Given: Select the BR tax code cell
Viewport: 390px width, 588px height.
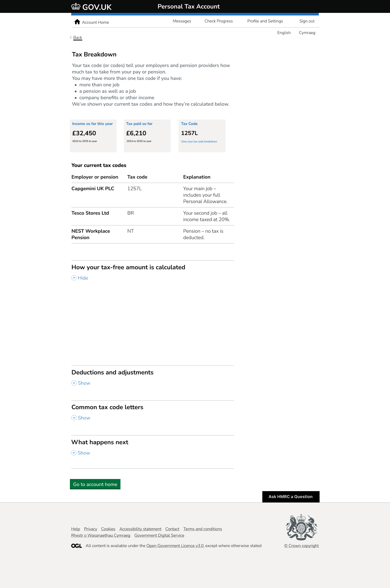Looking at the screenshot, I should [131, 213].
